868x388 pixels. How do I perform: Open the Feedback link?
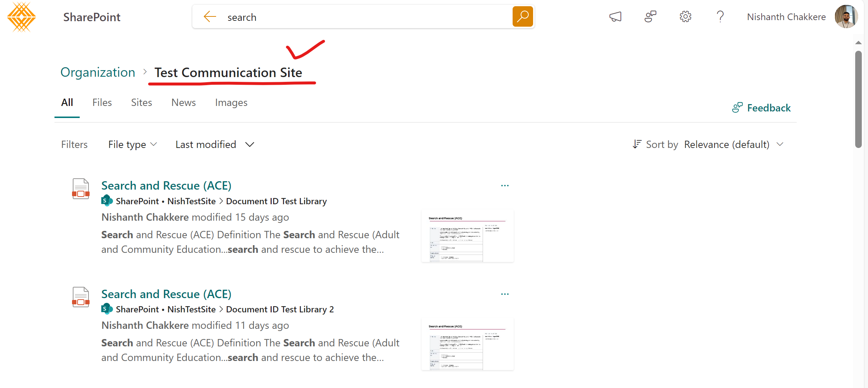click(x=761, y=108)
